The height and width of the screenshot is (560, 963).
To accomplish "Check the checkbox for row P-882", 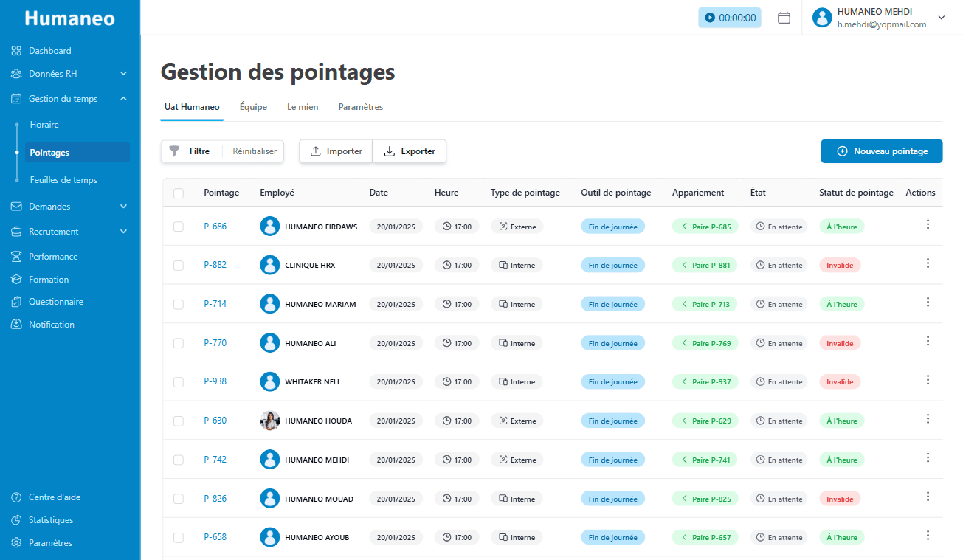I will 178,264.
